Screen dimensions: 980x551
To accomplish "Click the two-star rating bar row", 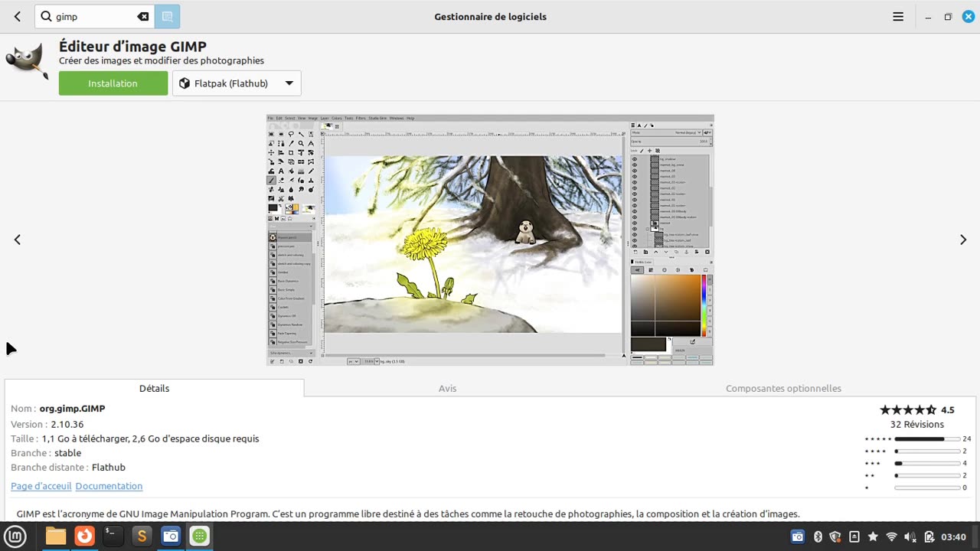I will 917,475.
